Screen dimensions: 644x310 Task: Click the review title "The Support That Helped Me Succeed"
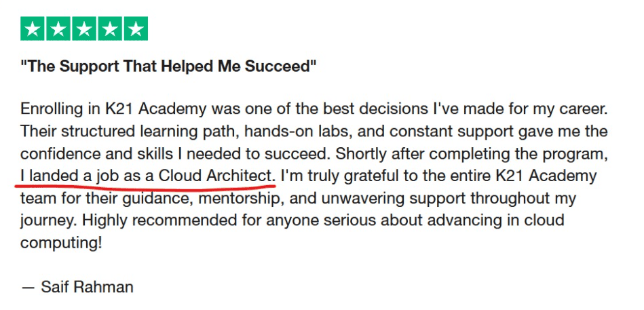[169, 66]
